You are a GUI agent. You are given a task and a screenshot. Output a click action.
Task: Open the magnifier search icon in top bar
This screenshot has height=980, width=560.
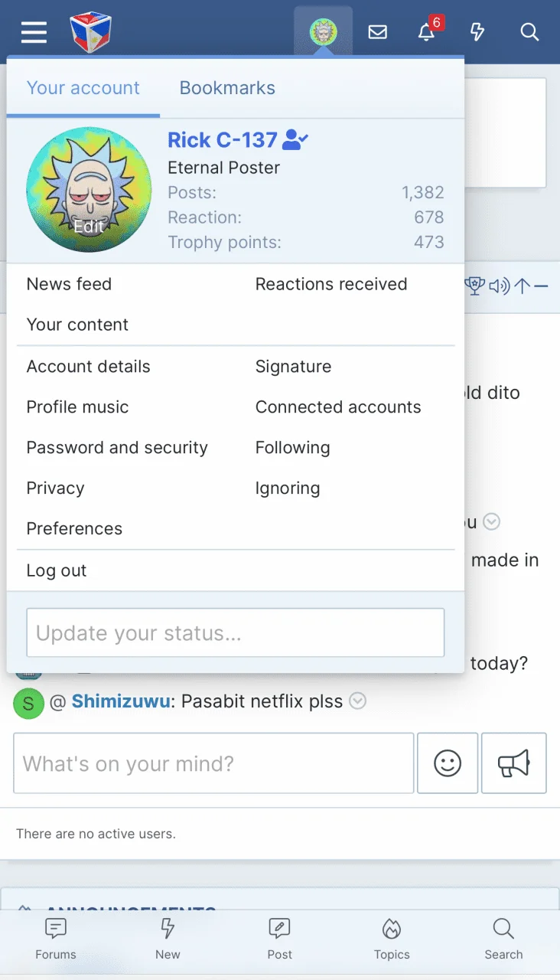coord(529,32)
